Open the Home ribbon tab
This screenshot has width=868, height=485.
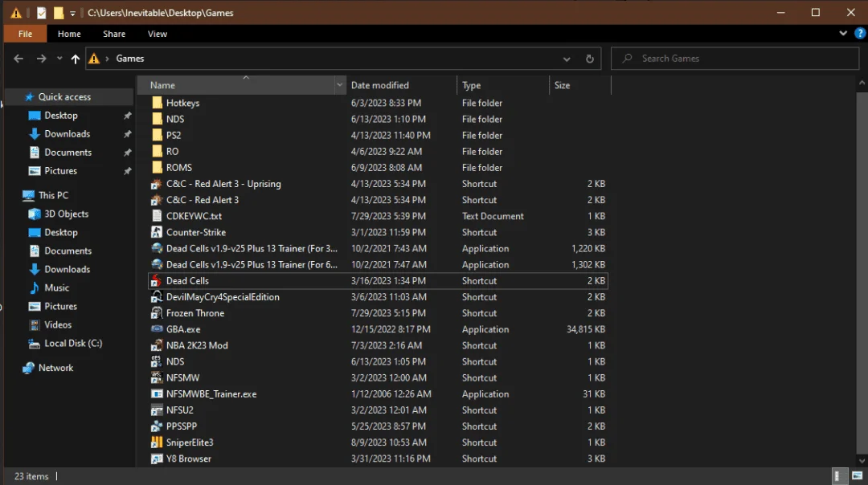tap(69, 34)
